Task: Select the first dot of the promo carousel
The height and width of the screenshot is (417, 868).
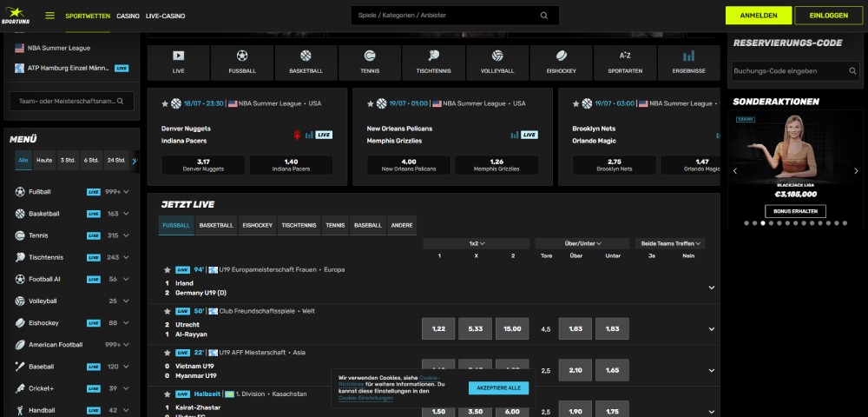Action: point(746,223)
